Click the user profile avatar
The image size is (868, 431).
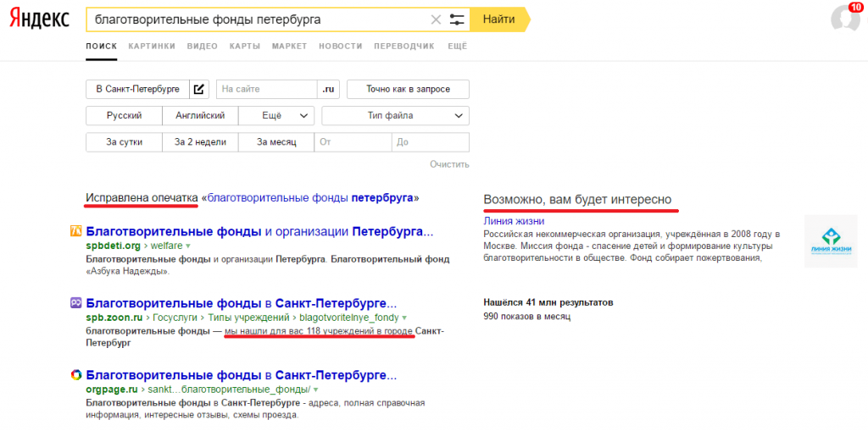[x=844, y=19]
